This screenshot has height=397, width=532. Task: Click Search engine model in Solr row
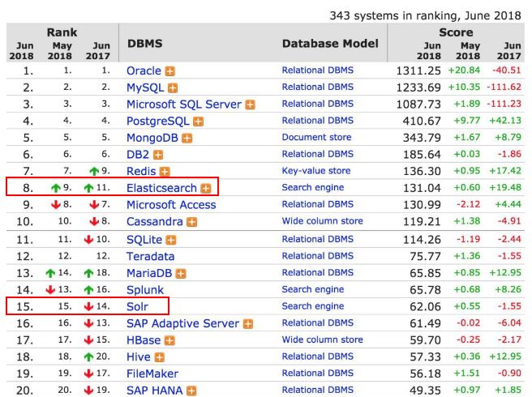[x=313, y=306]
